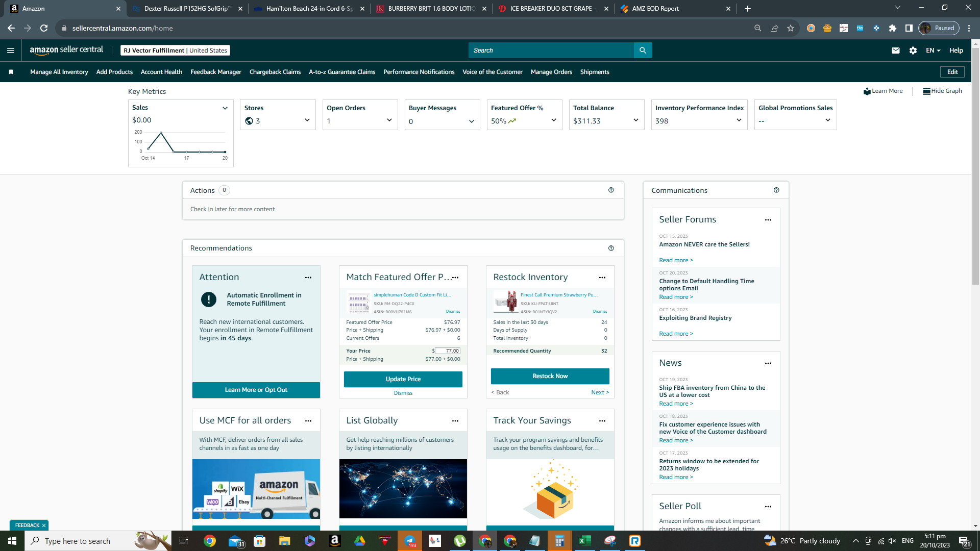Viewport: 980px width, 551px height.
Task: Bookmark this page with the star icon
Action: 791,28
